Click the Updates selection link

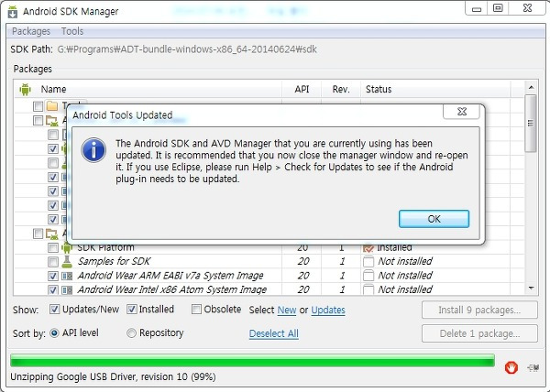click(328, 310)
